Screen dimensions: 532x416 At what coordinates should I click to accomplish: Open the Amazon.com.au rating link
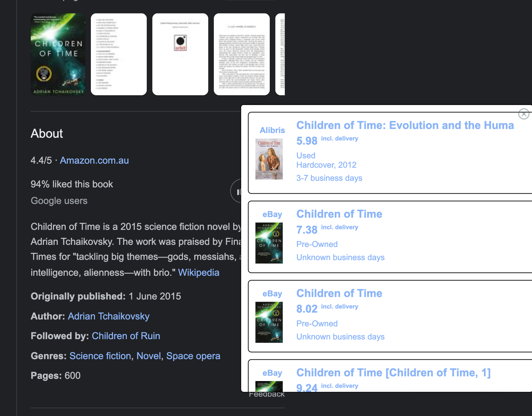[x=94, y=160]
